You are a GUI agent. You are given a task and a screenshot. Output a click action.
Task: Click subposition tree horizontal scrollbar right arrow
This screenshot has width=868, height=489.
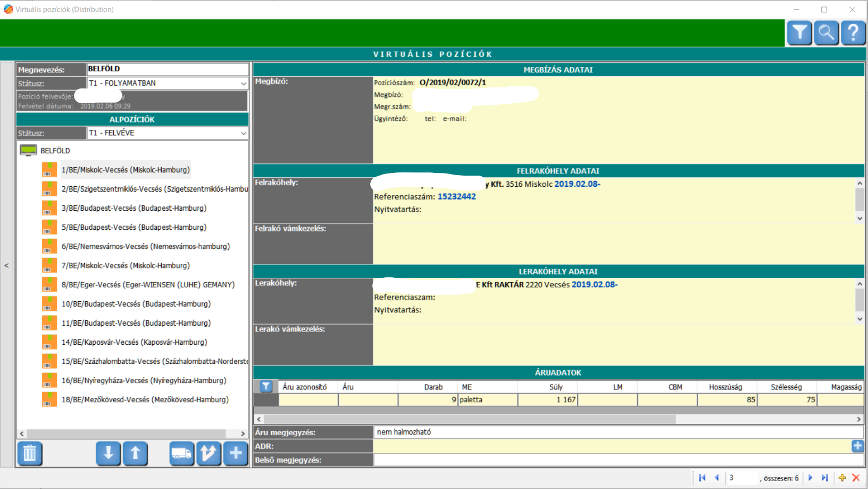[243, 434]
